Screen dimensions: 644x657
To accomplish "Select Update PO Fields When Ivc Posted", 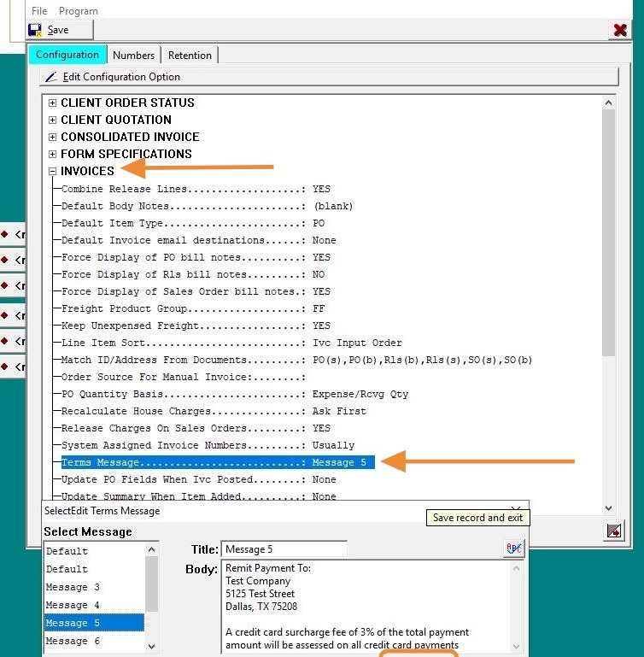I will tap(199, 479).
